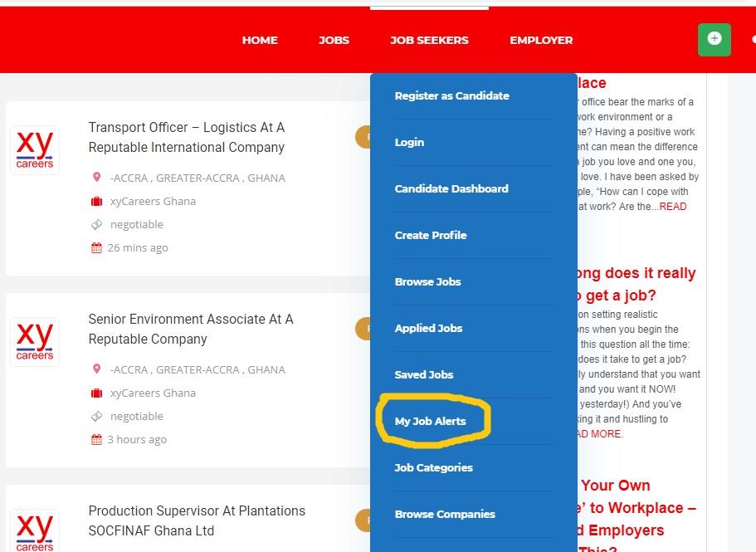Screen dimensions: 756x552
Task: Open xy careers logo of Senior Environment Associate job
Action: tap(35, 342)
